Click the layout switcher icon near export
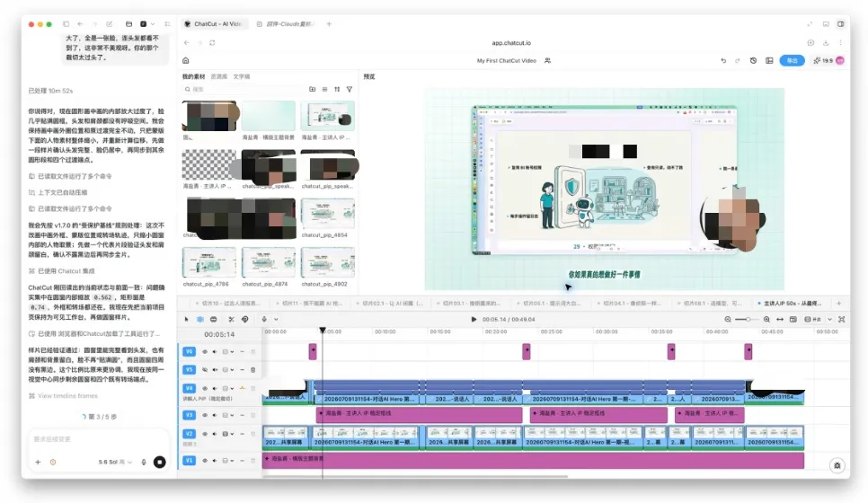 point(769,60)
